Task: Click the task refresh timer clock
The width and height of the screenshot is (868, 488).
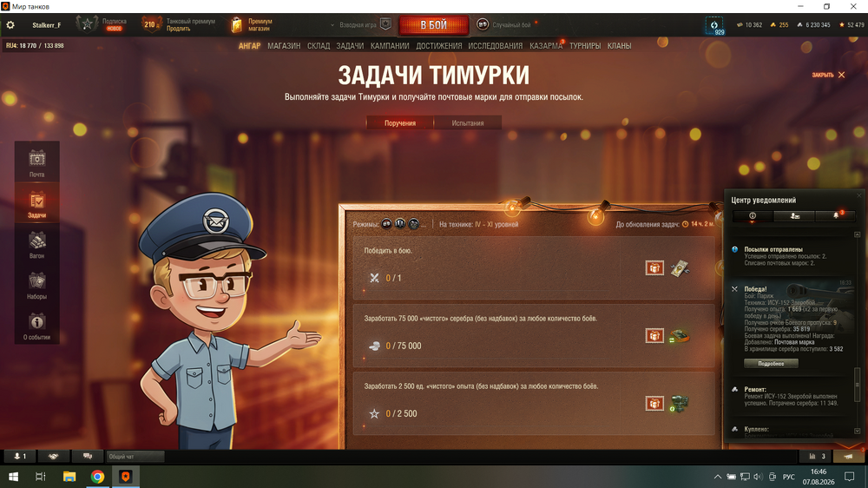Action: [x=686, y=224]
